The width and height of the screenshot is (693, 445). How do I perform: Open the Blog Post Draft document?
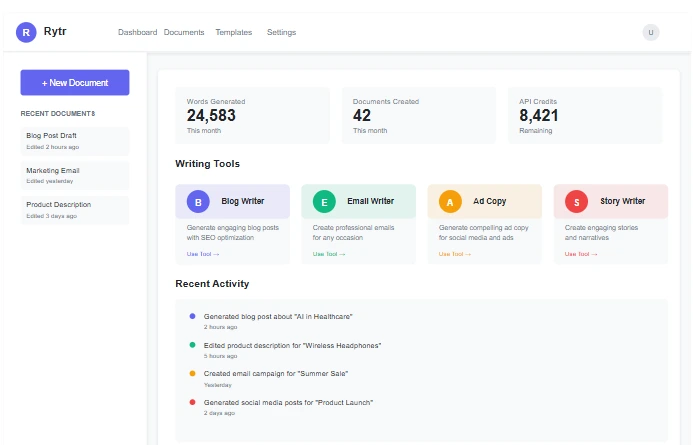point(75,141)
